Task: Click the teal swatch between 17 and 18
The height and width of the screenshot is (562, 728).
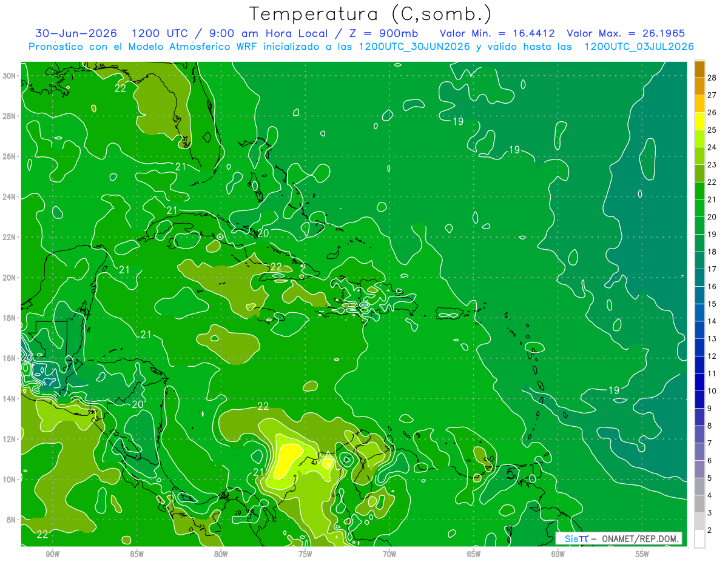Action: coord(699,261)
